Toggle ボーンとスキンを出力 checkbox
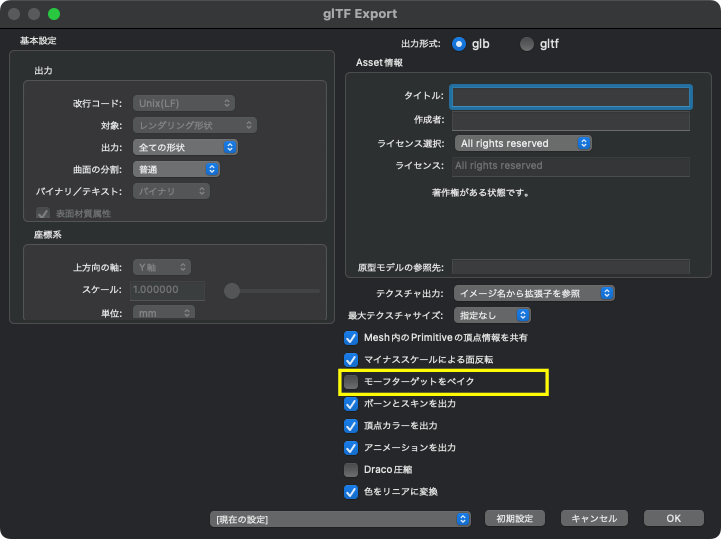721x539 pixels. 351,404
